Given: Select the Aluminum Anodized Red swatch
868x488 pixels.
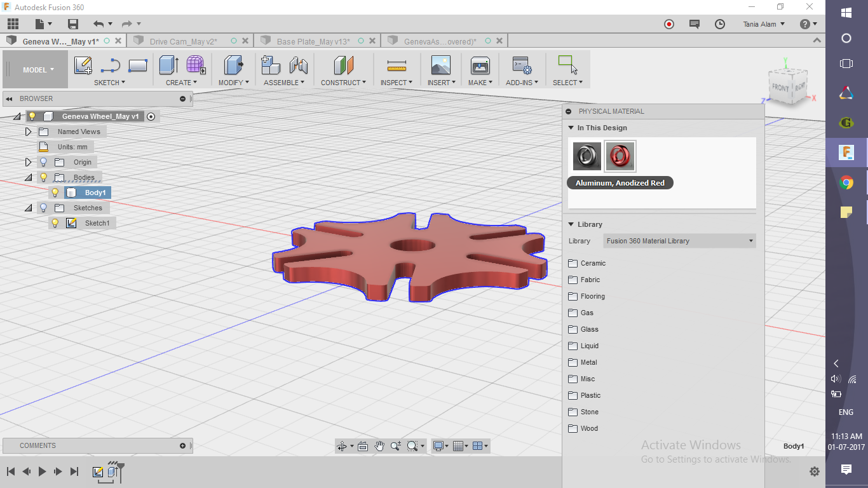Looking at the screenshot, I should [620, 156].
